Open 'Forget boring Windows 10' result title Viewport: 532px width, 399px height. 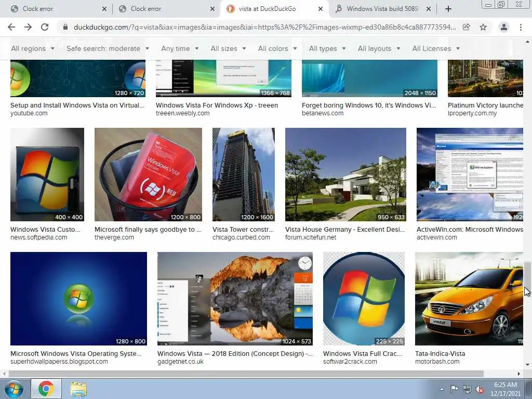[x=369, y=105]
